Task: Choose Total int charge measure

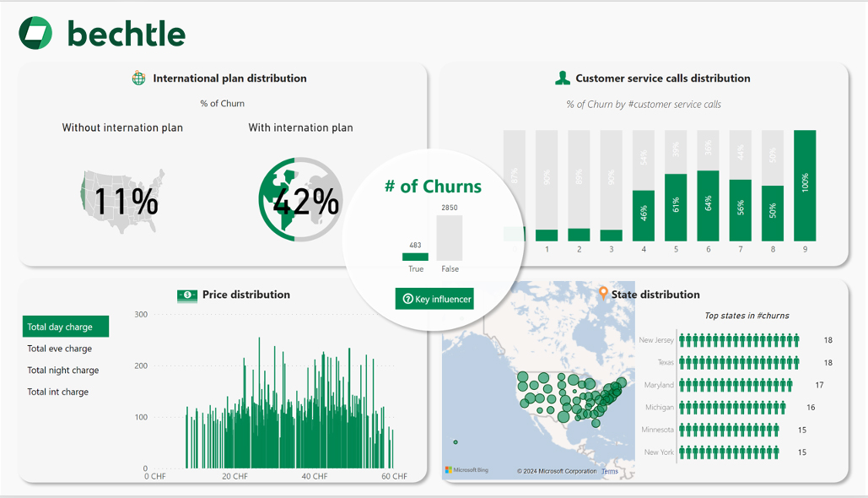Action: (57, 392)
